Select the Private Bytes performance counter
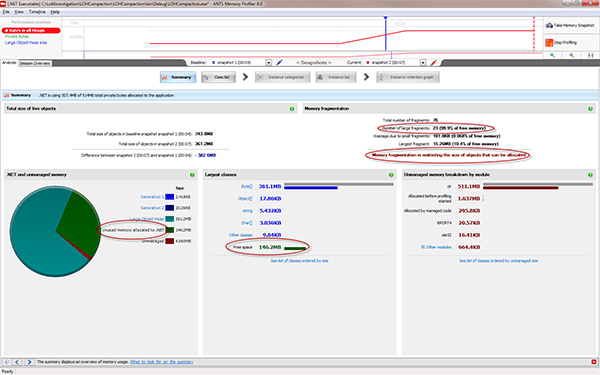The height and width of the screenshot is (375, 600). click(x=17, y=36)
